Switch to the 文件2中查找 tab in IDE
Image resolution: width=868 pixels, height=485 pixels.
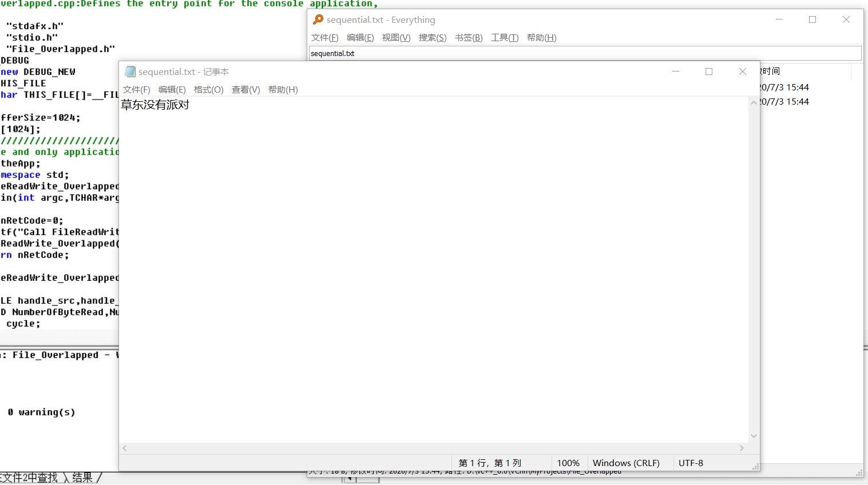point(30,478)
